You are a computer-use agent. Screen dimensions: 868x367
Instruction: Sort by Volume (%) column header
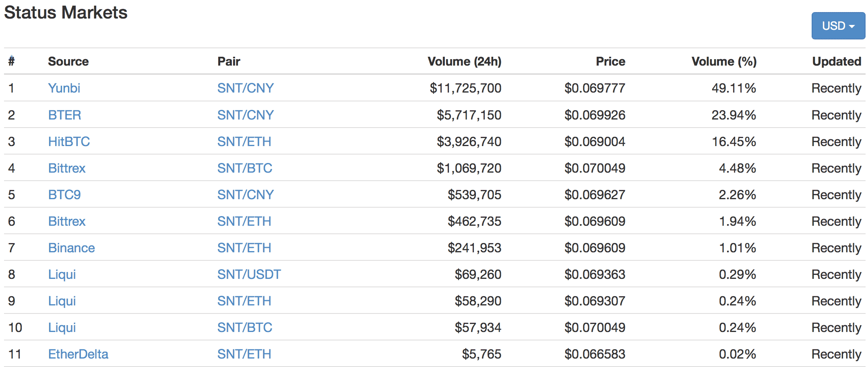(724, 61)
